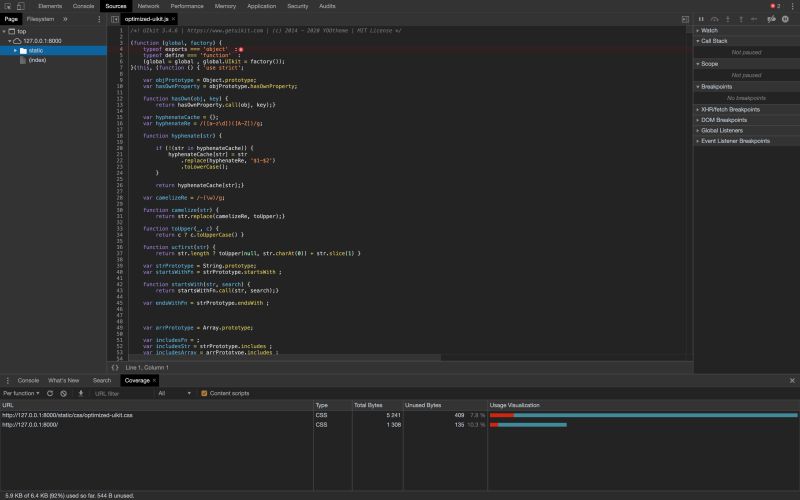Click the step over function call icon
Viewport: 800px width, 500px height.
[714, 19]
